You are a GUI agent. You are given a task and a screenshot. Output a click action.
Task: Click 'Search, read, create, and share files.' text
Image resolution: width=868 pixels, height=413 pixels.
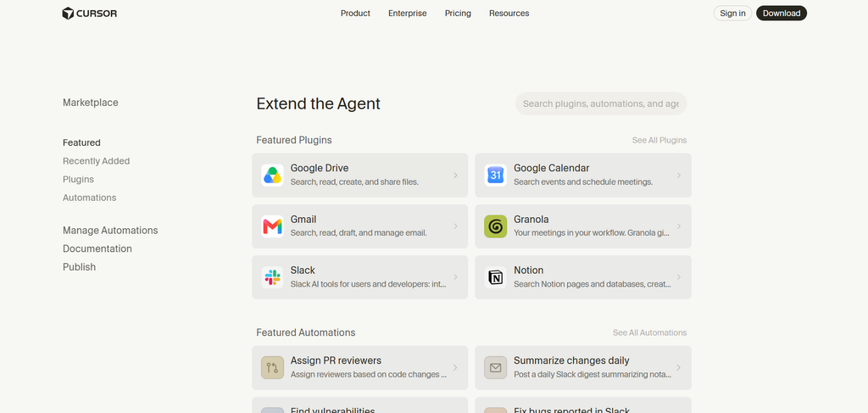click(354, 181)
